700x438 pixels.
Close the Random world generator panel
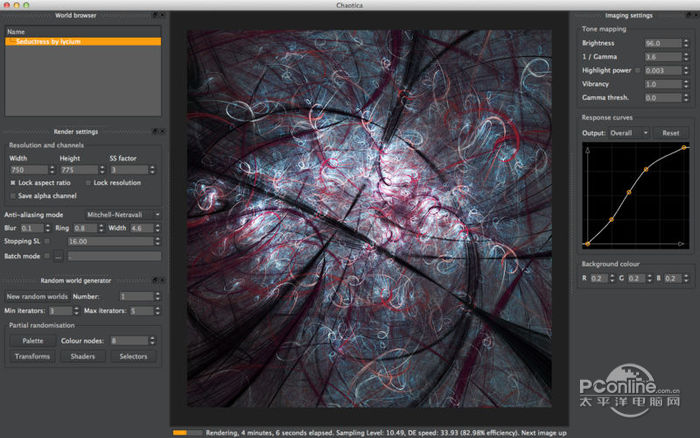click(161, 281)
